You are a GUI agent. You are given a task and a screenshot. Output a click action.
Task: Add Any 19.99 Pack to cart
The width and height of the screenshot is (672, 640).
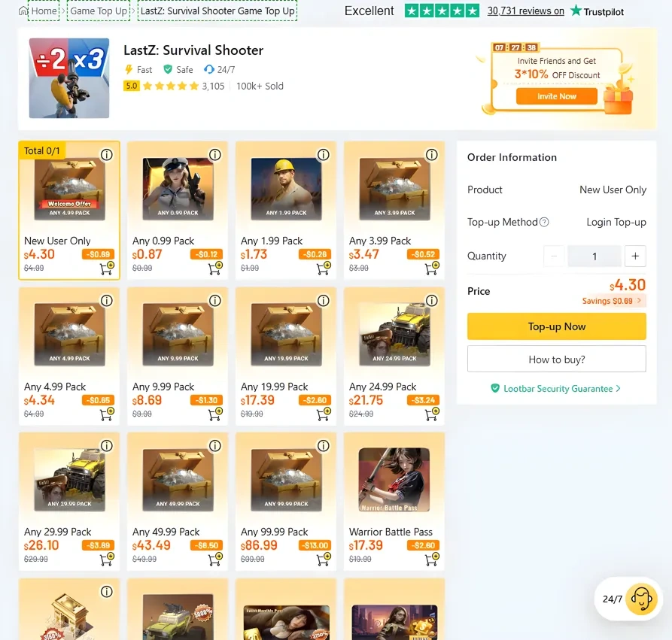point(324,414)
